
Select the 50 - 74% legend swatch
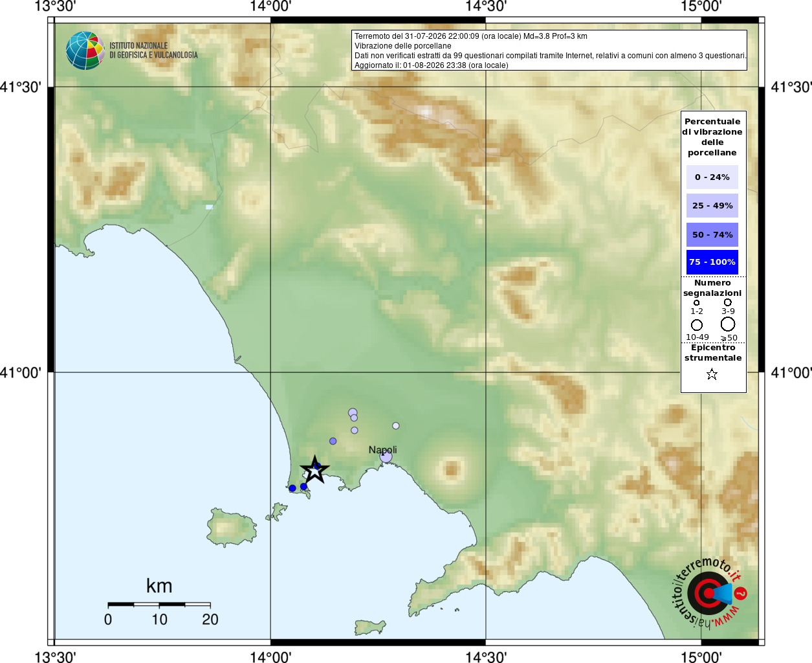pos(712,234)
